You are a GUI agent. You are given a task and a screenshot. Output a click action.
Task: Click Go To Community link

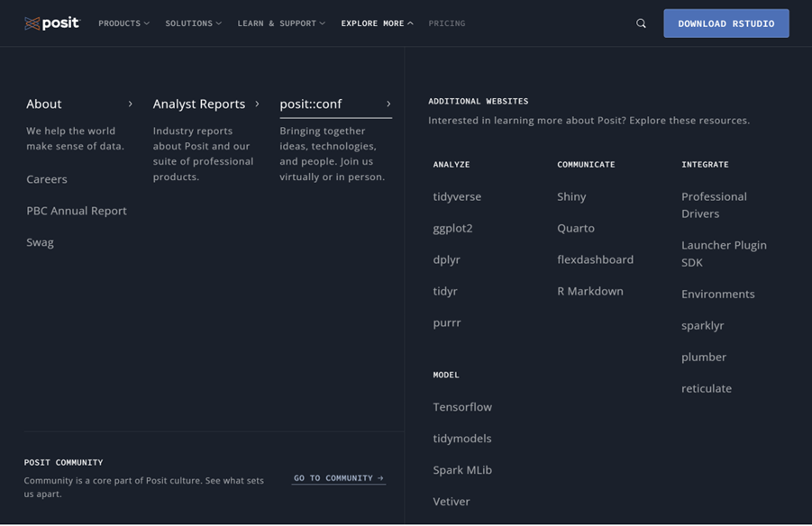click(339, 478)
